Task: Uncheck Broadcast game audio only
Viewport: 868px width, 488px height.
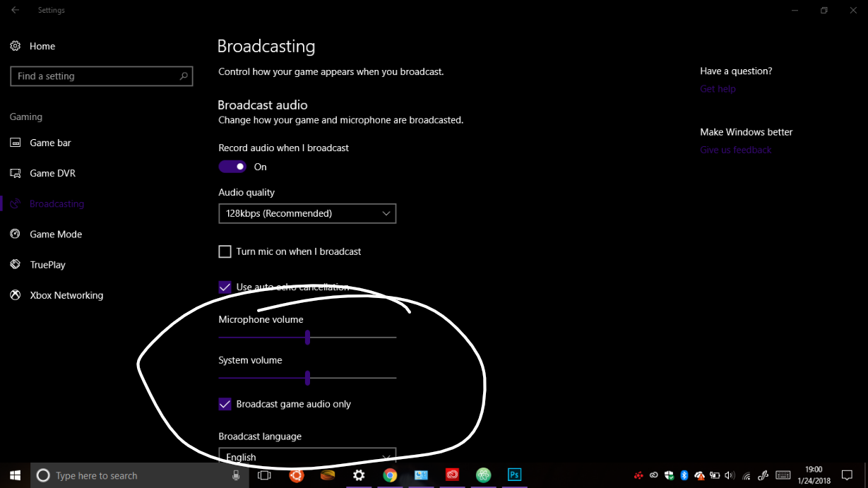Action: [x=225, y=404]
